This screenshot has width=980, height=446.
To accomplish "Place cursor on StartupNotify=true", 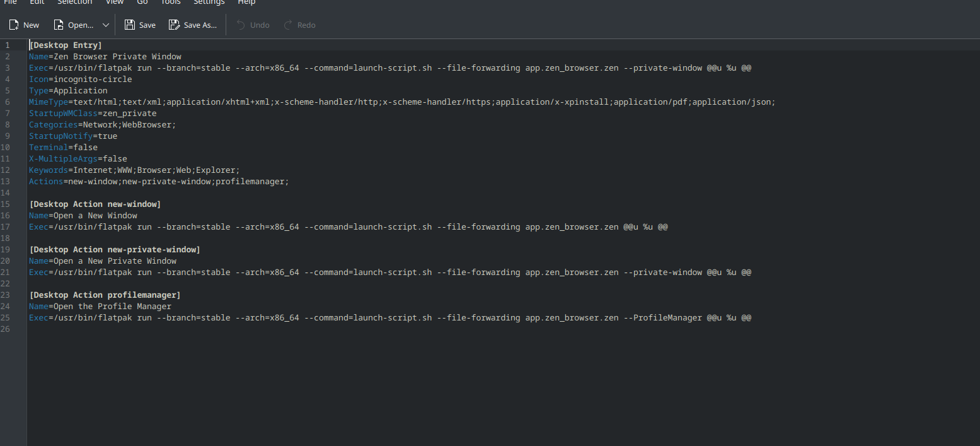I will coord(73,136).
